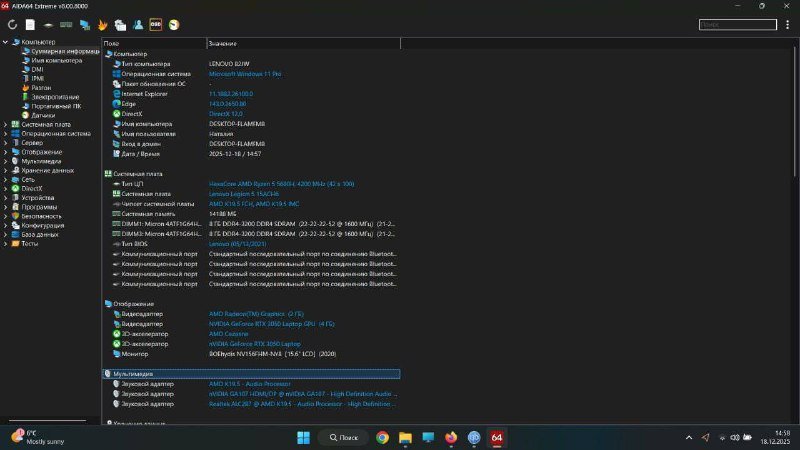Expand the Программы tree node
This screenshot has height=450, width=800.
click(x=6, y=207)
